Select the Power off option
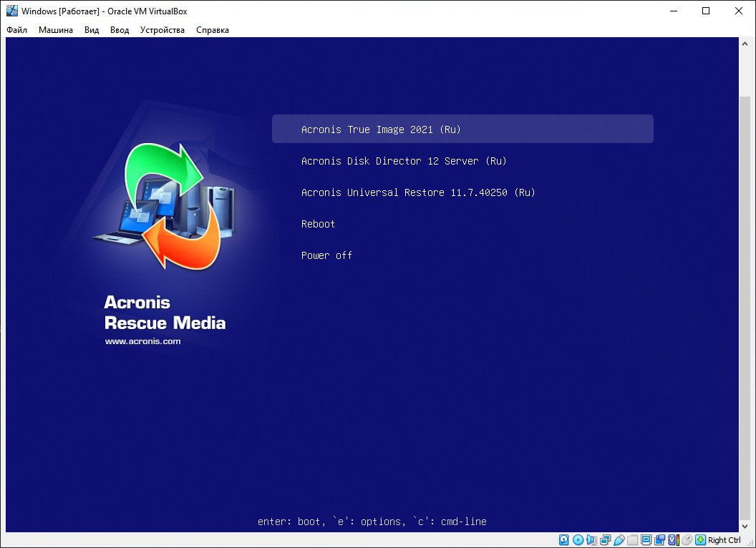 (x=326, y=255)
